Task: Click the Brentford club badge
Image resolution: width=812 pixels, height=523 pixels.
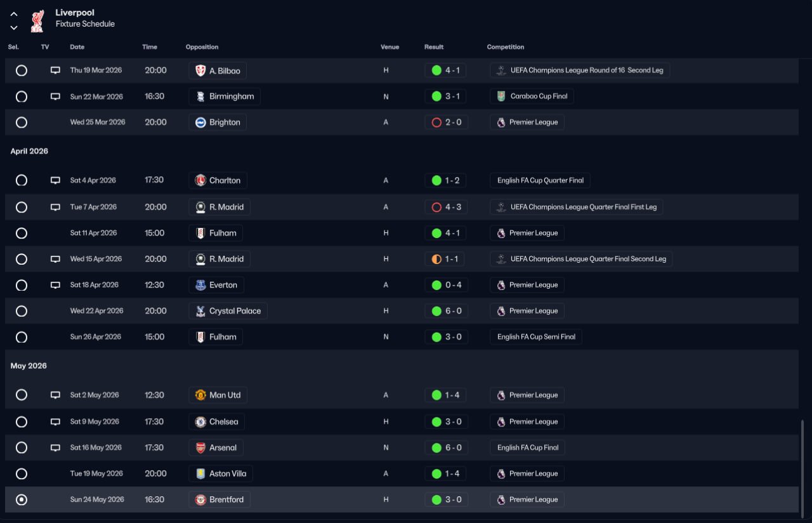Action: pyautogui.click(x=200, y=500)
